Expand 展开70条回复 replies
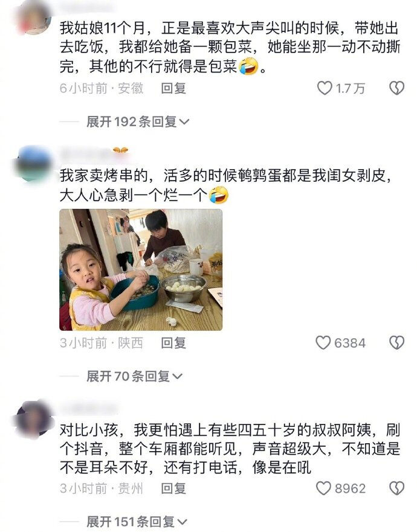This screenshot has height=532, width=417. coord(135,376)
